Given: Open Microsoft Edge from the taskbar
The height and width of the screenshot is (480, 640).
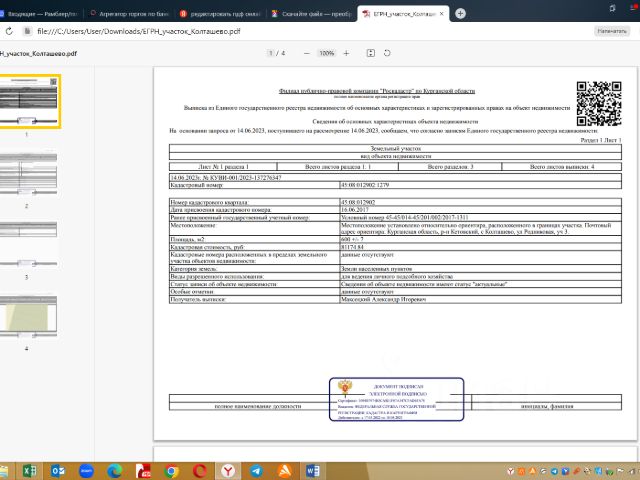Looking at the screenshot, I should click(x=114, y=471).
